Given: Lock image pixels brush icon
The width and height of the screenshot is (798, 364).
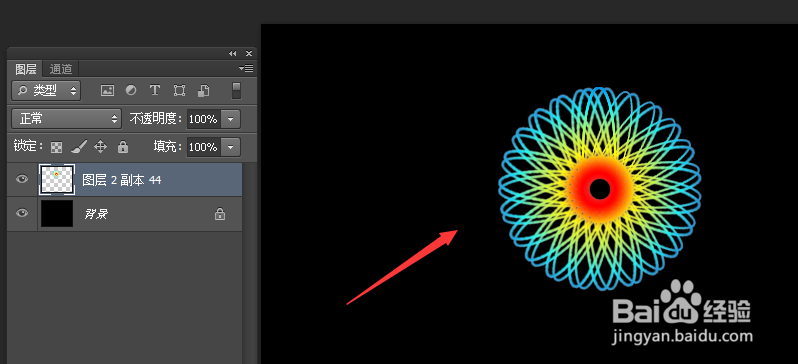Looking at the screenshot, I should click(78, 147).
